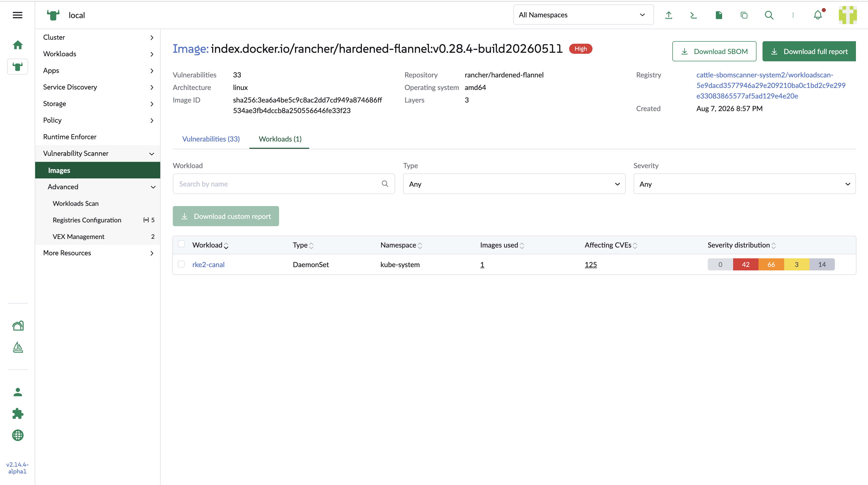Open Global Settings globe icon

[18, 435]
